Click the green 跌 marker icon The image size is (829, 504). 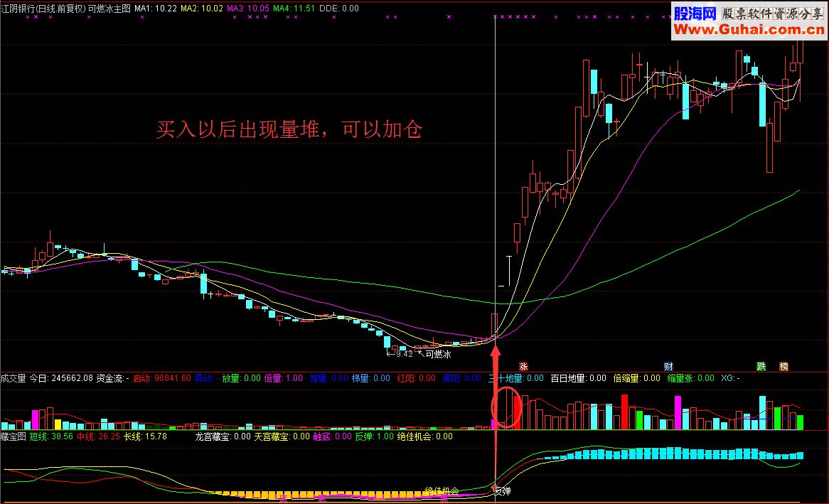click(x=761, y=367)
